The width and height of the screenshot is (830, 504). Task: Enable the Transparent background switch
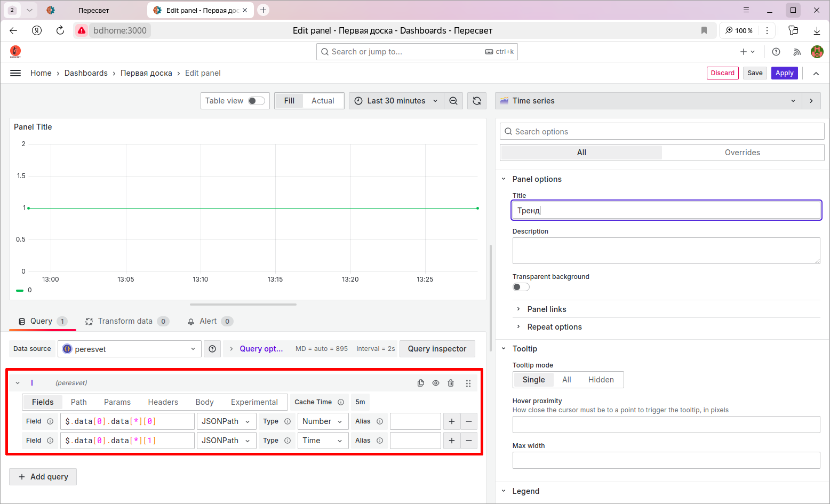point(521,287)
